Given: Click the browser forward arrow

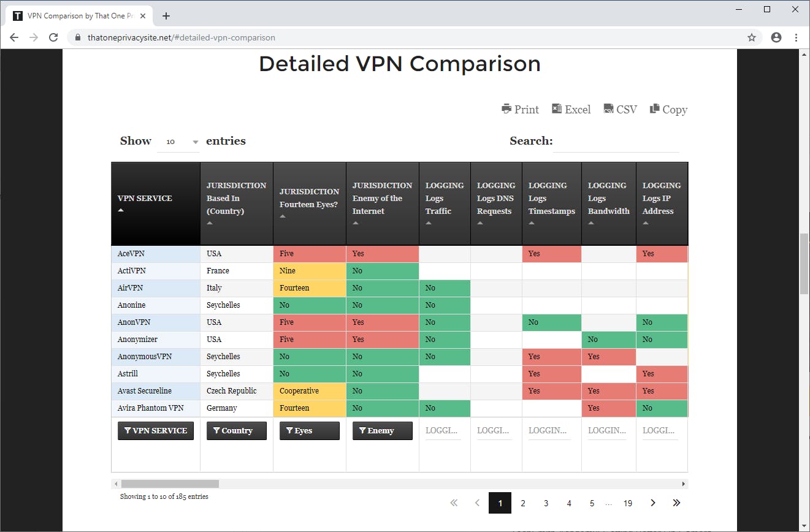Looking at the screenshot, I should click(x=34, y=37).
